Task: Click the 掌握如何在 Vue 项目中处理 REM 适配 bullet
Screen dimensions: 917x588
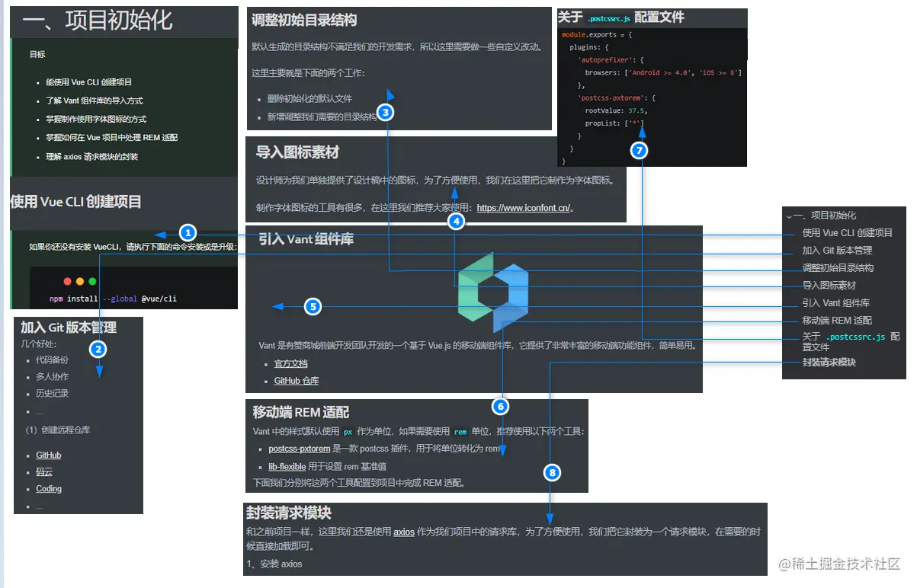Action: [111, 138]
